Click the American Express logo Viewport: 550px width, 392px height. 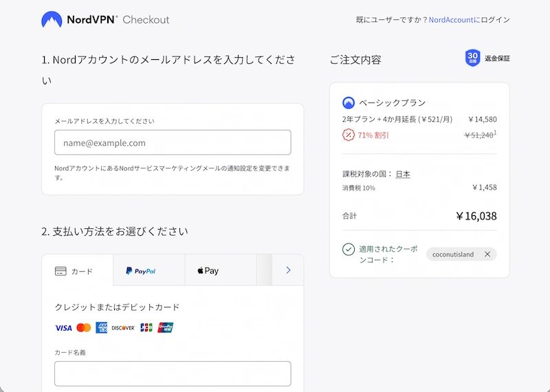[x=101, y=328]
